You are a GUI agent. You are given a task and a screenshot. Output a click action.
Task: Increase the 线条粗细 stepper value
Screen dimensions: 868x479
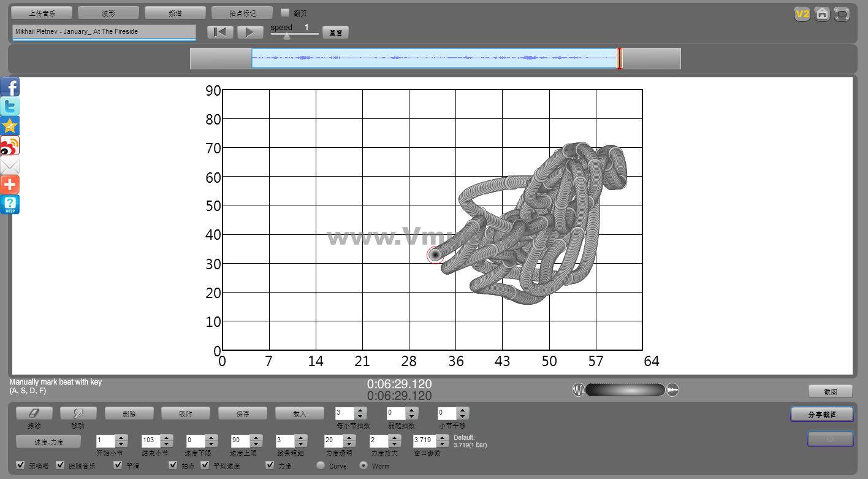300,437
